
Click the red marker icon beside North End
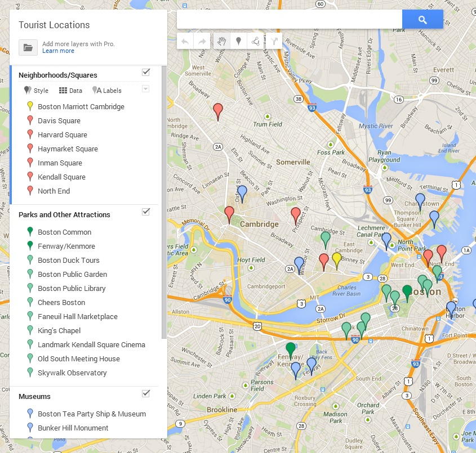30,191
